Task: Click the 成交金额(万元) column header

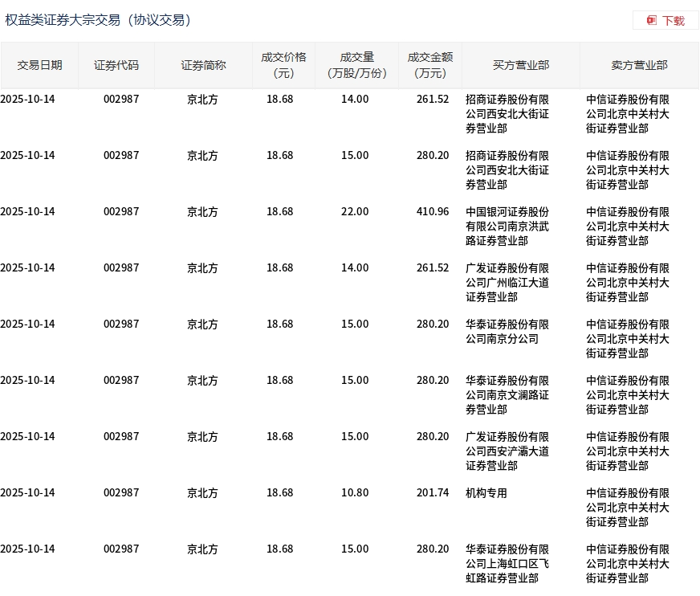Action: pos(430,65)
